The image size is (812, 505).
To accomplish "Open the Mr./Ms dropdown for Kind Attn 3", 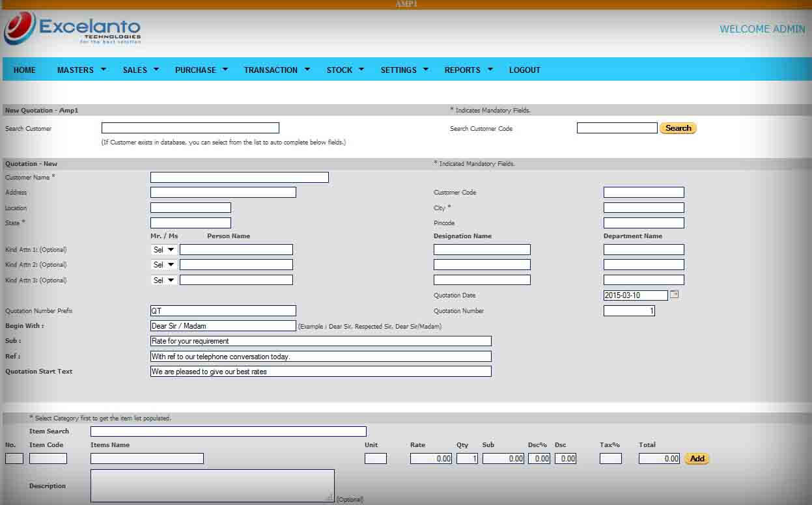I will pos(163,280).
